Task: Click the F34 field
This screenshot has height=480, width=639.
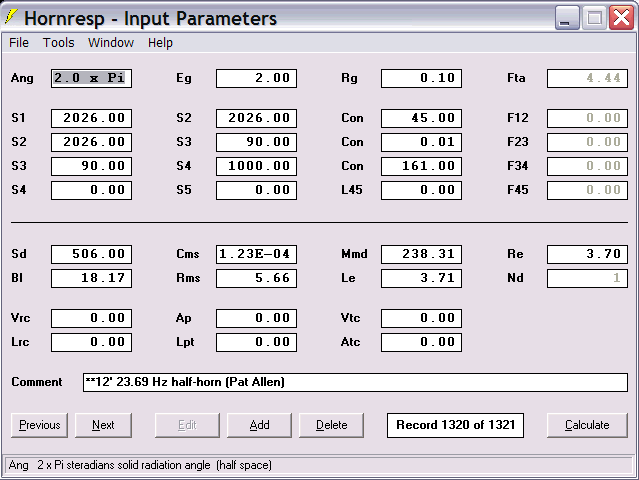Action: (x=587, y=166)
